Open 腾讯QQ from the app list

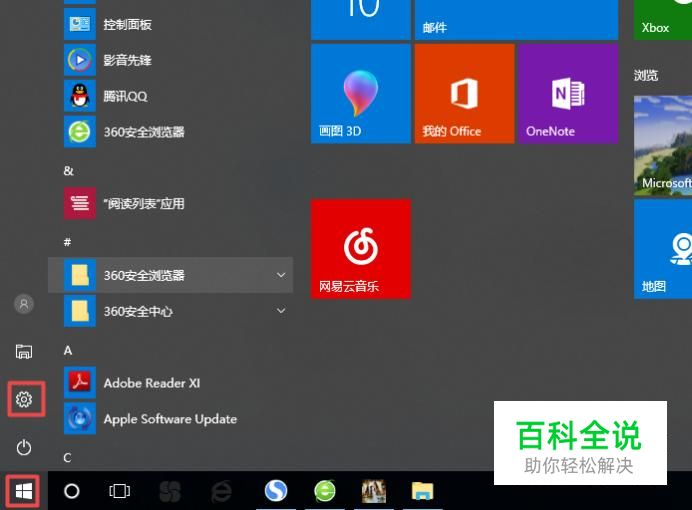click(170, 96)
